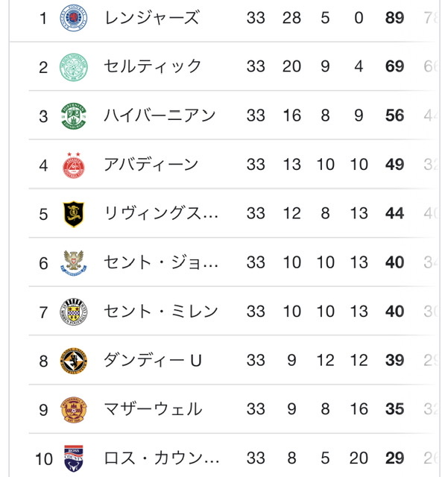The width and height of the screenshot is (448, 477).
Task: Click the truncated ロス・カウン… team name
Action: tap(162, 458)
